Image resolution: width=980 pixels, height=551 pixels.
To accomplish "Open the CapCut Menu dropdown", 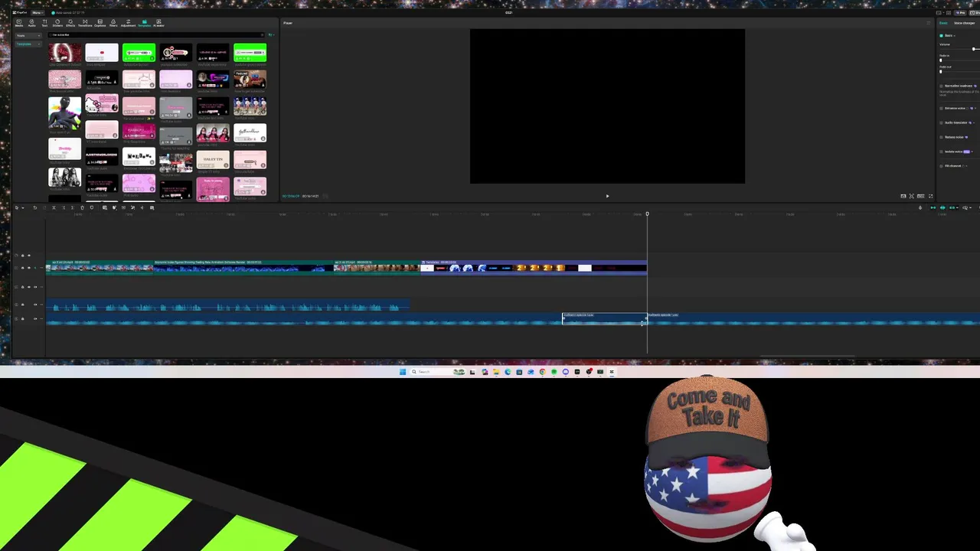I will [38, 12].
